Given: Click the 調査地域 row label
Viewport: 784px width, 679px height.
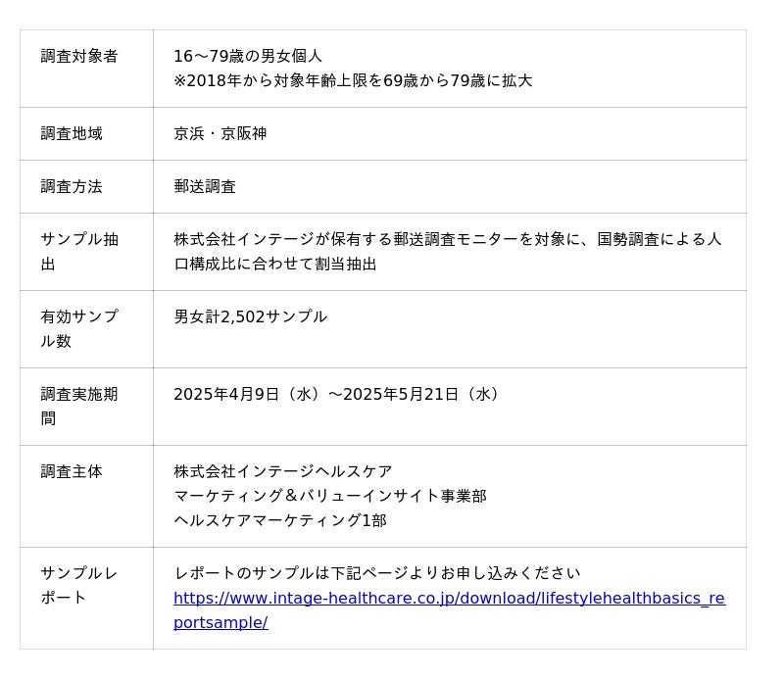Looking at the screenshot, I should (72, 134).
